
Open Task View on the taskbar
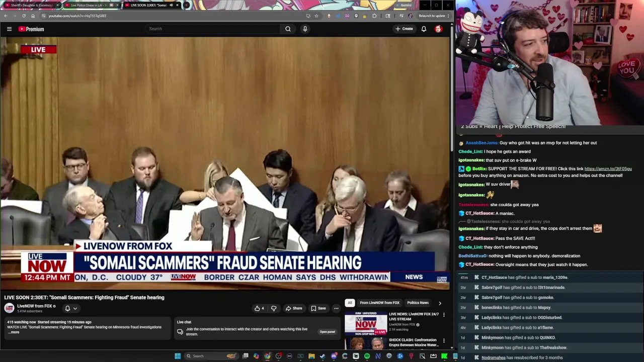245,356
